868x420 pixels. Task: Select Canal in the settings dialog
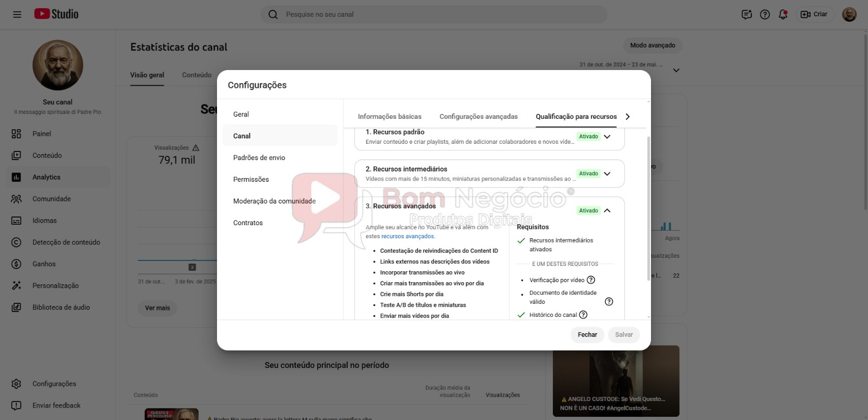pyautogui.click(x=280, y=136)
